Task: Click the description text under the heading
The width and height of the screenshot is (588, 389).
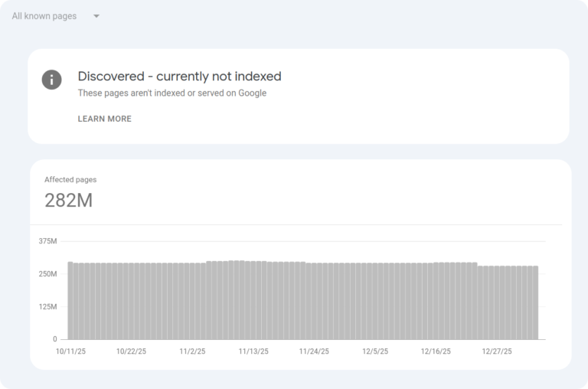Action: 171,93
